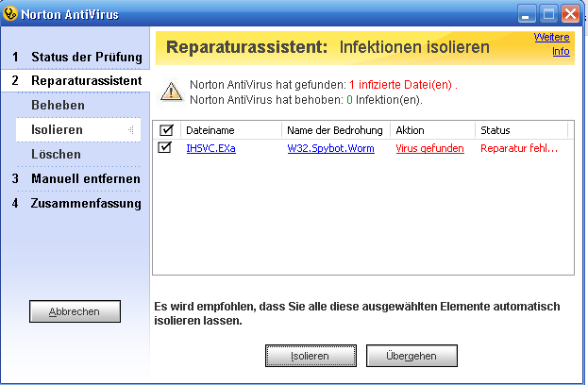Click the yellow warning triangle icon

point(172,92)
